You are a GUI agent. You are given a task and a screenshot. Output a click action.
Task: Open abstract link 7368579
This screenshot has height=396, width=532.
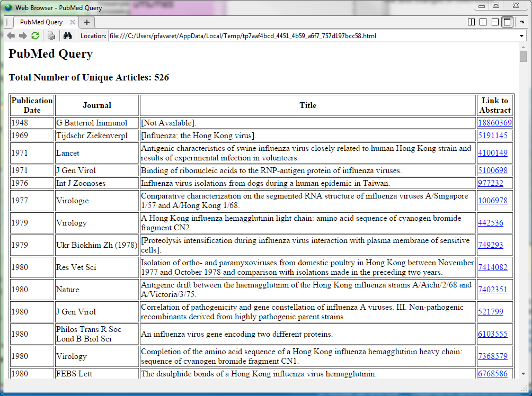(493, 356)
